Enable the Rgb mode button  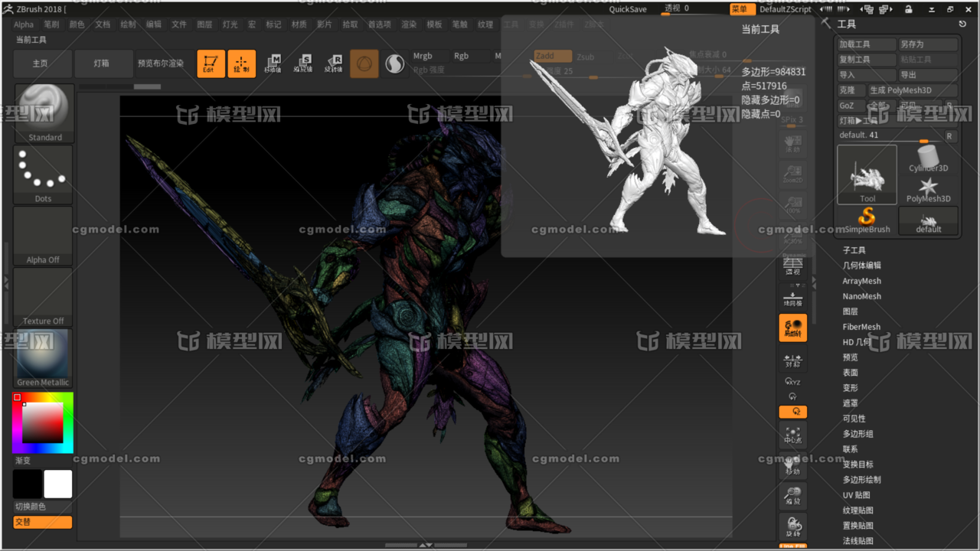(x=462, y=56)
